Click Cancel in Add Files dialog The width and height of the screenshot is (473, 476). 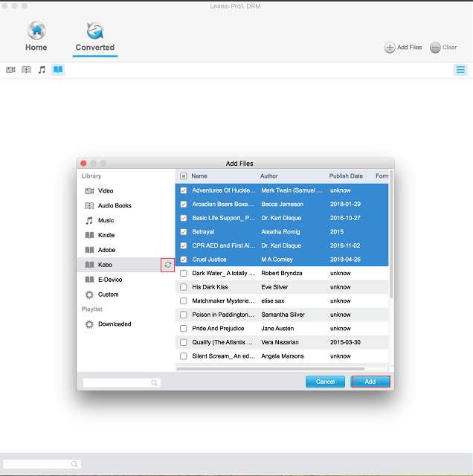[325, 382]
